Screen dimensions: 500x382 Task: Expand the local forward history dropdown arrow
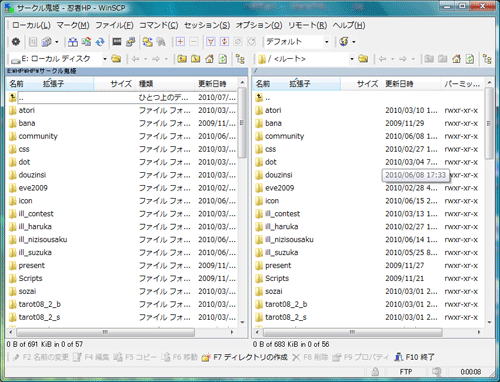pos(166,59)
